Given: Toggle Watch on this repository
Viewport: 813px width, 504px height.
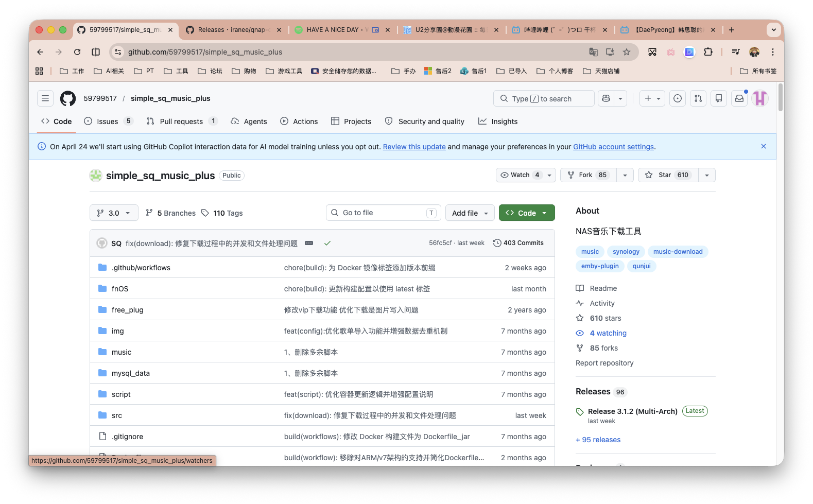Looking at the screenshot, I should tap(520, 175).
